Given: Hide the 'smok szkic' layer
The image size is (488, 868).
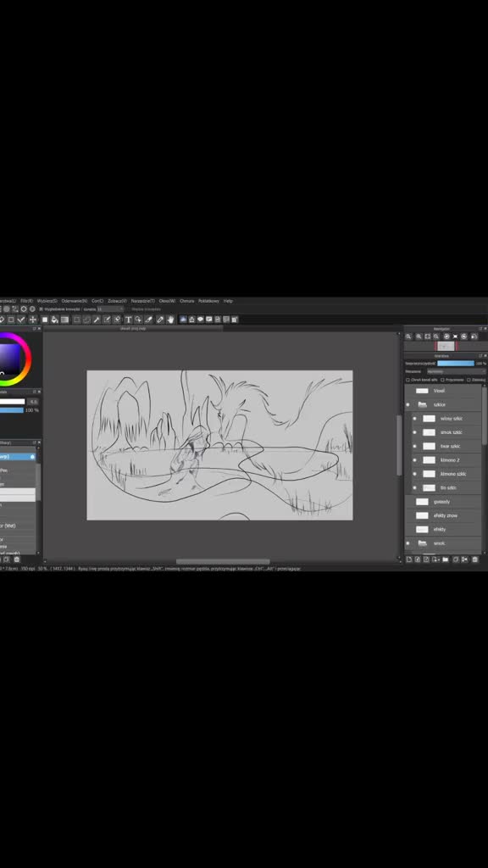Looking at the screenshot, I should (414, 432).
